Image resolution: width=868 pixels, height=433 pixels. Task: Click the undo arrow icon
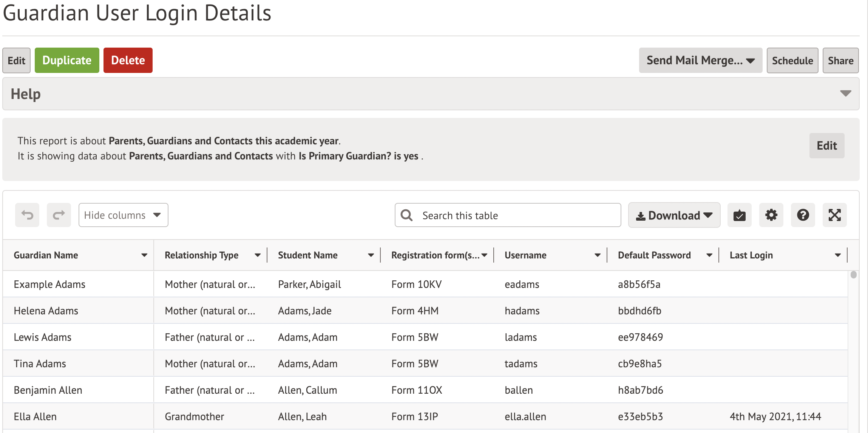[x=27, y=215]
